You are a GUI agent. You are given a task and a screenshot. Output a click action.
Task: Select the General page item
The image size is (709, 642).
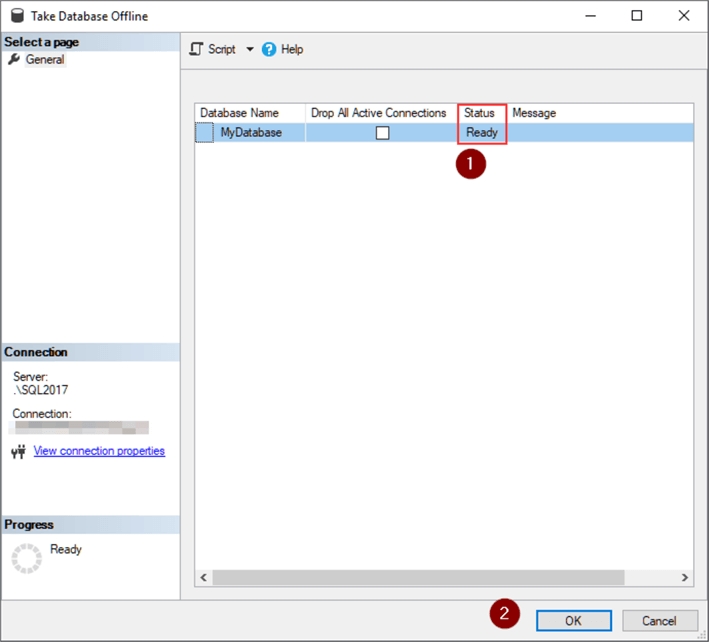click(45, 60)
